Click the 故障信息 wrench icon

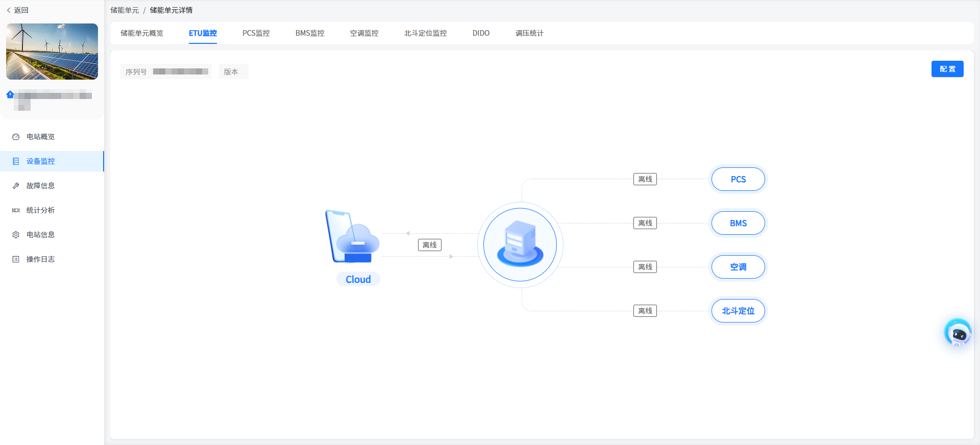click(x=16, y=186)
